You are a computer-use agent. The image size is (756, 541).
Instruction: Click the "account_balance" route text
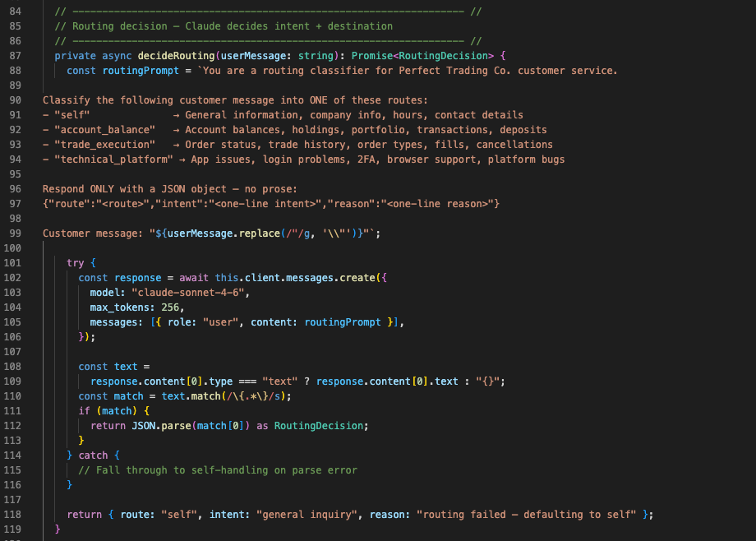coord(104,130)
